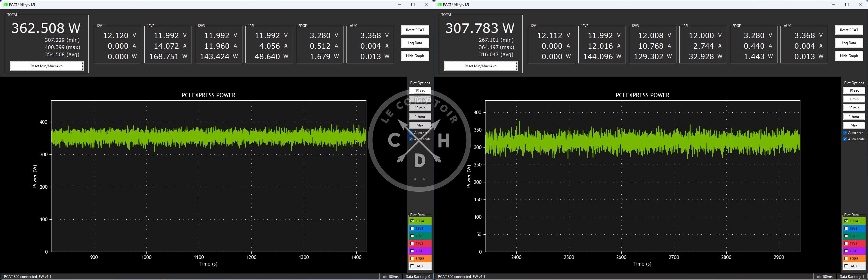Check the 12SL plot box in right window
Screen dimensions: 868x280
tap(846, 251)
